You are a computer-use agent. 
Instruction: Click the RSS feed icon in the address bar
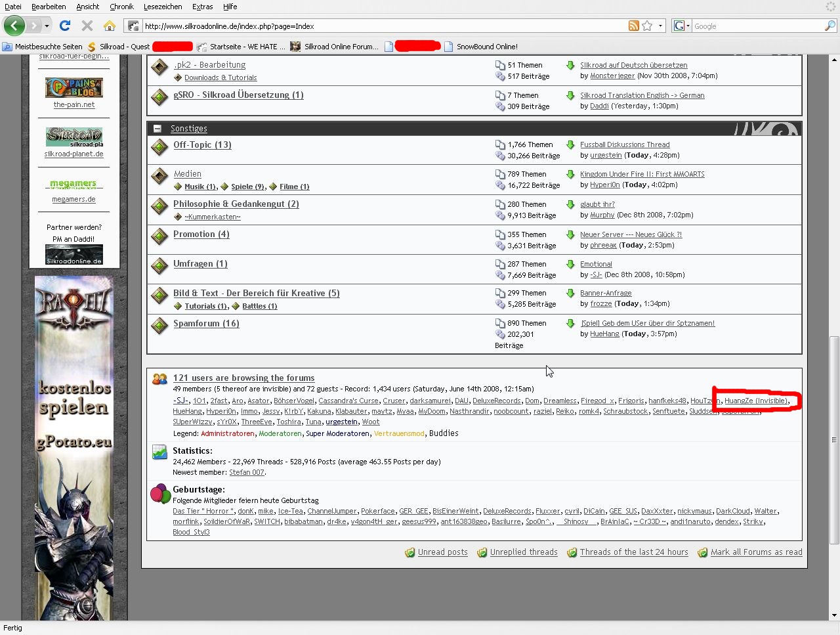click(x=633, y=26)
